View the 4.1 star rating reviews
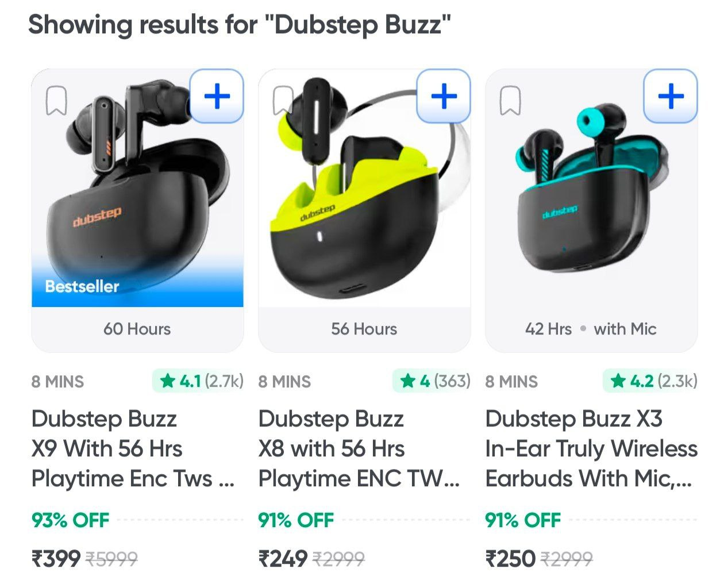 point(199,381)
